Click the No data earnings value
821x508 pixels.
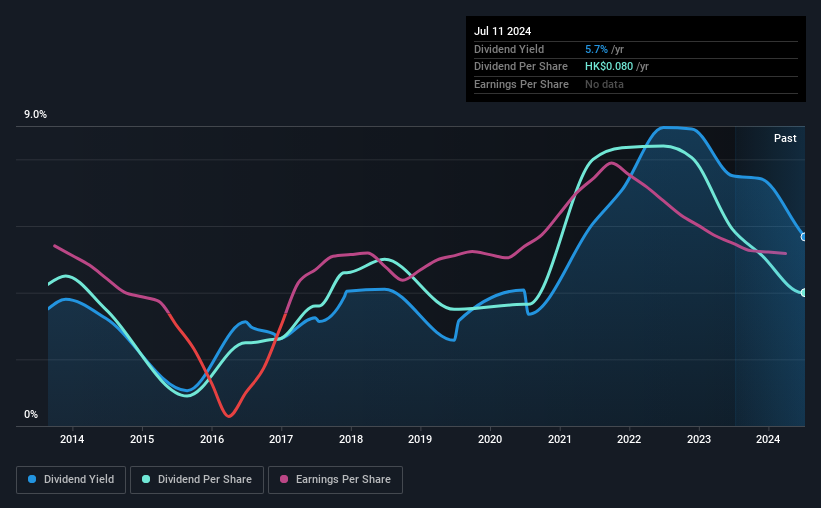[604, 84]
